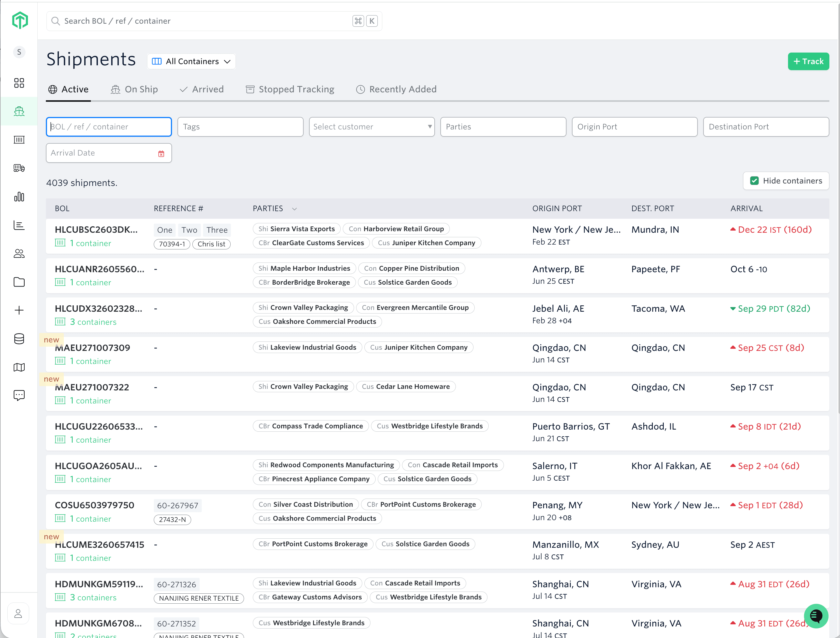Click container icon for HLCUGU22606533 shipment
The width and height of the screenshot is (840, 638).
point(60,439)
